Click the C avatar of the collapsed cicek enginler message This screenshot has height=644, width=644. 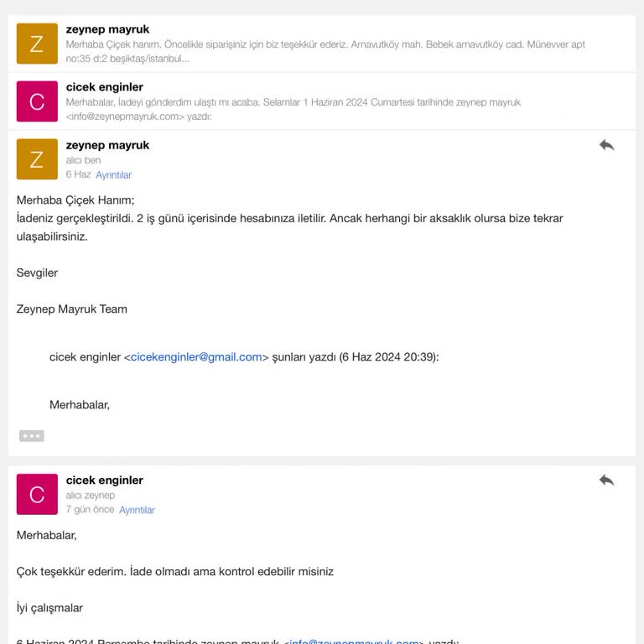point(37,101)
